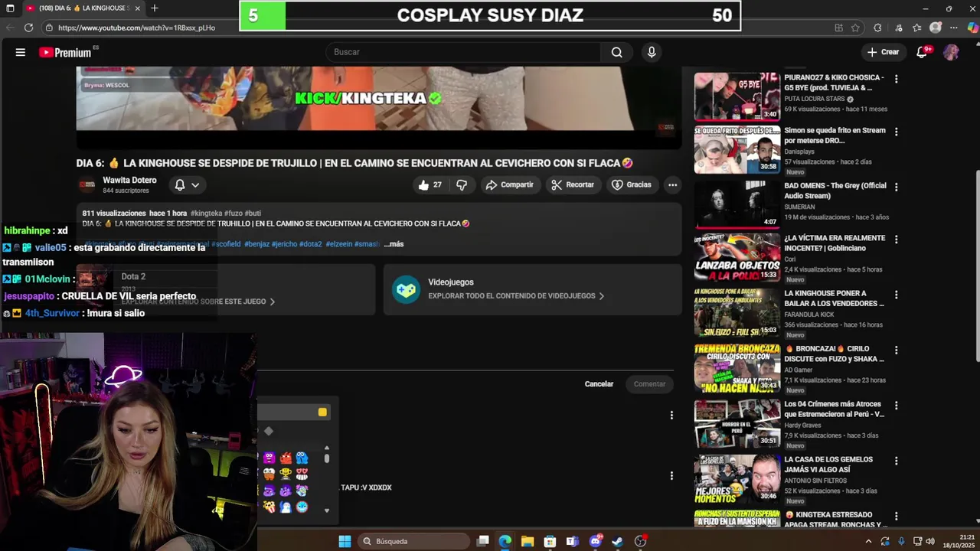980x551 pixels.
Task: Explore all Videojuegos content link
Action: (515, 296)
